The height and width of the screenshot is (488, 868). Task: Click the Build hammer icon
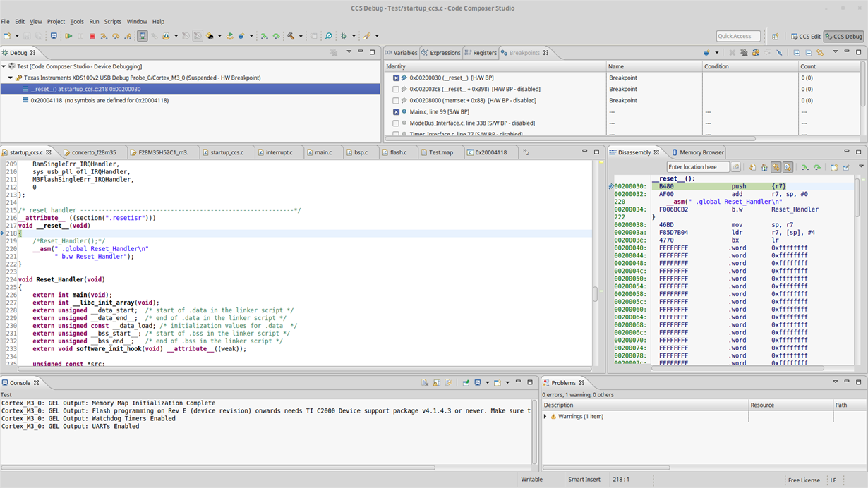(290, 35)
